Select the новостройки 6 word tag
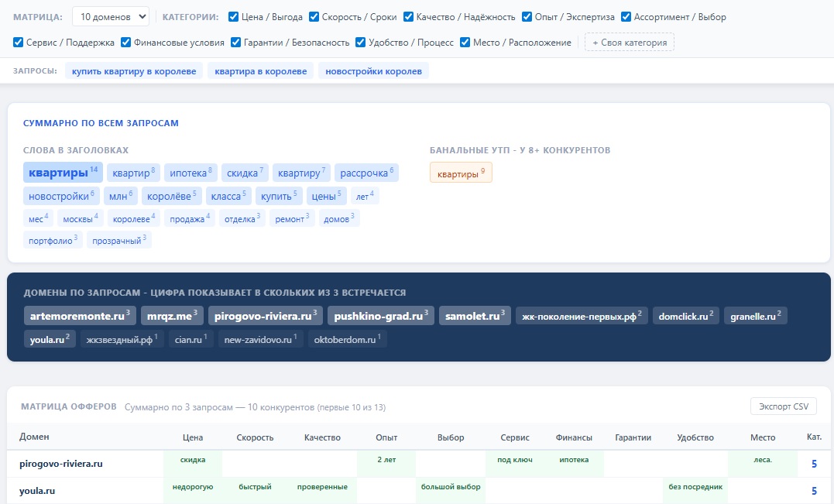This screenshot has width=834, height=504. pyautogui.click(x=61, y=196)
